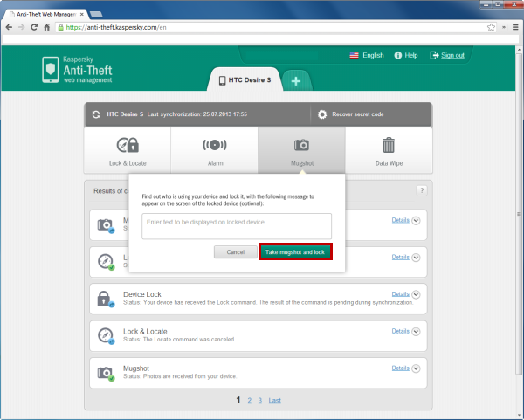The height and width of the screenshot is (420, 524).
Task: Select the Alarm command
Action: pos(215,150)
